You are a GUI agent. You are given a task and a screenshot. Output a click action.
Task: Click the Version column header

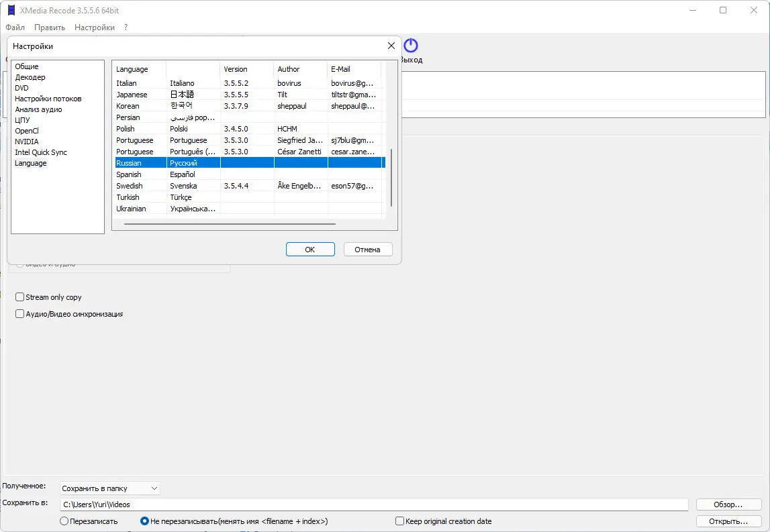click(x=246, y=69)
